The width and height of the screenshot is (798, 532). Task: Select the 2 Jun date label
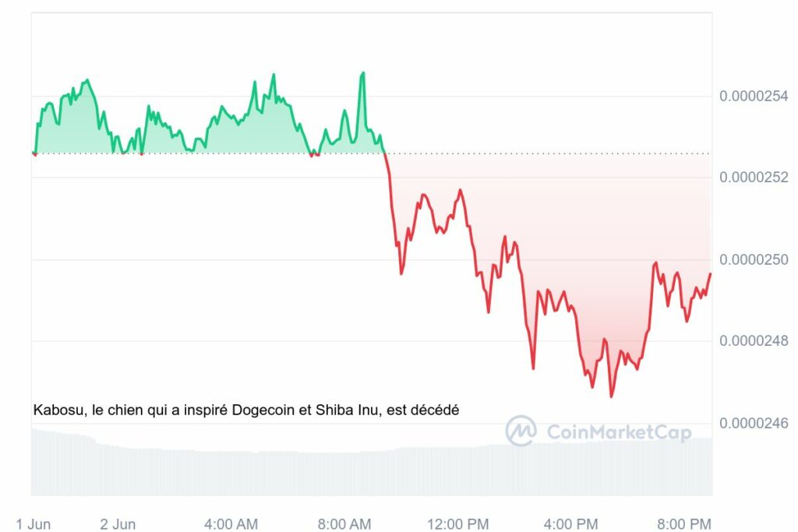pos(118,523)
